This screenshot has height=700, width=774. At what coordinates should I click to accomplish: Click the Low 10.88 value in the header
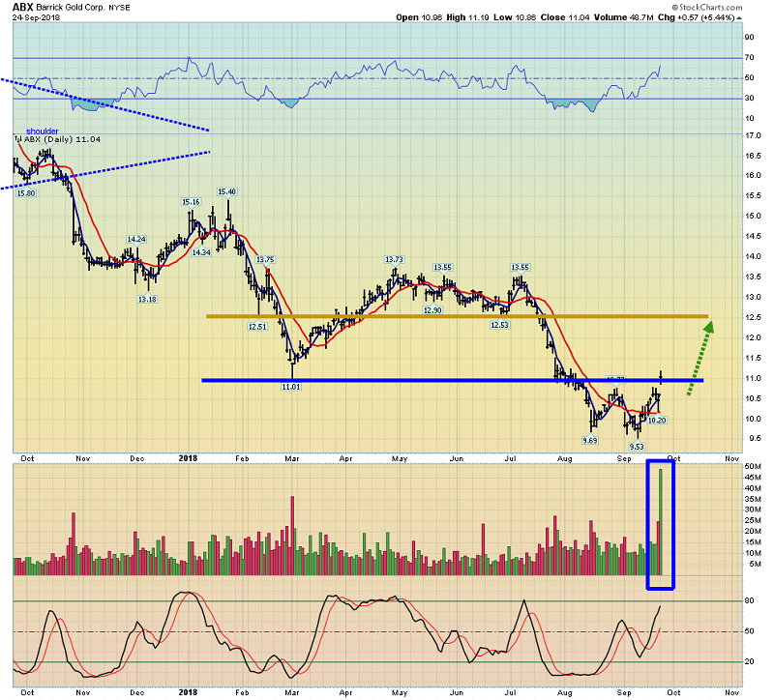515,17
